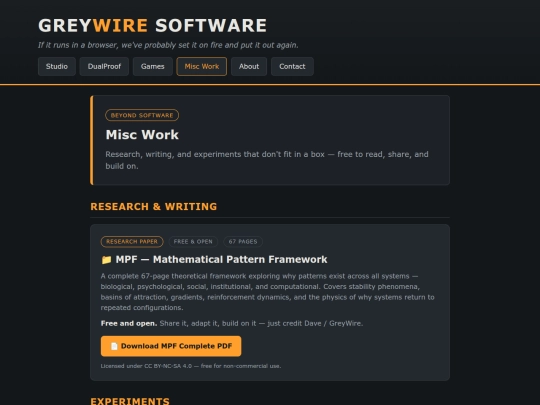Click the Misc Work page heading
Viewport: 540px width, 405px height.
[x=142, y=135]
